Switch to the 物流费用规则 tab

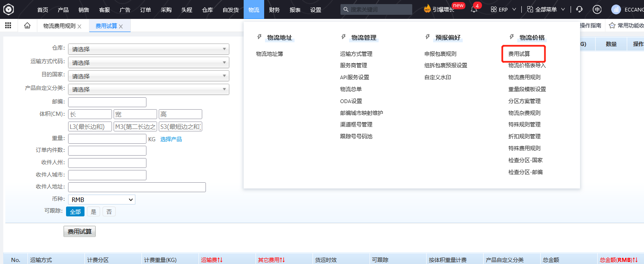click(x=59, y=26)
